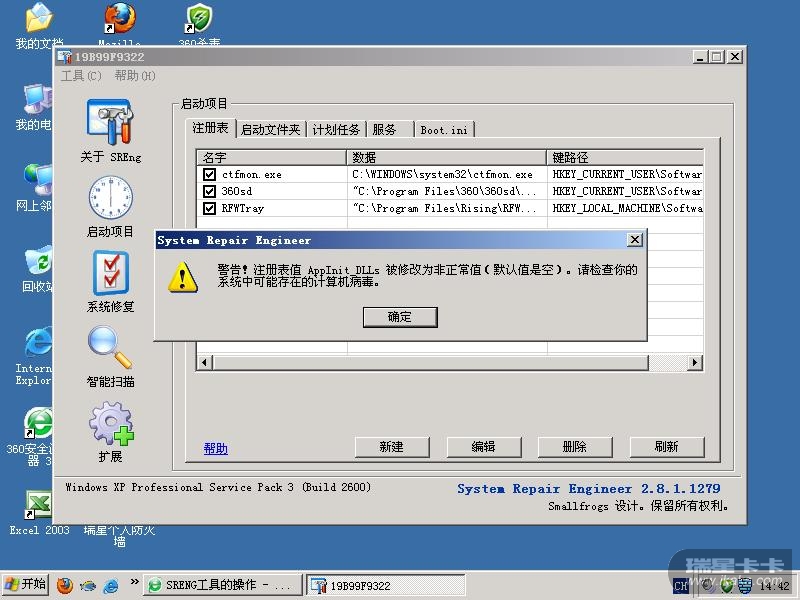800x600 pixels.
Task: Click the CH language bar indicator
Action: [x=681, y=586]
